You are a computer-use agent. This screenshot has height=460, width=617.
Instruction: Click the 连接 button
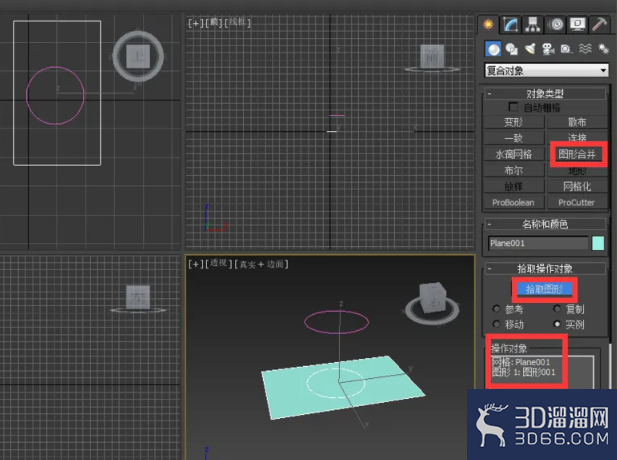[x=577, y=137]
